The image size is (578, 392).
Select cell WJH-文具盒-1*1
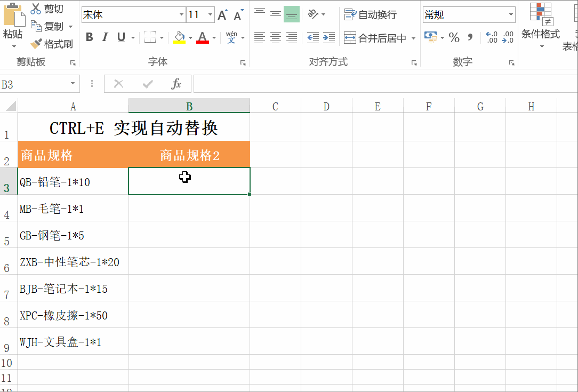click(73, 341)
